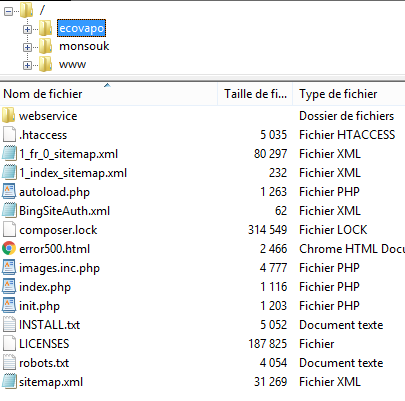Click the "Chrome HTML Docu" type cell

coord(352,249)
